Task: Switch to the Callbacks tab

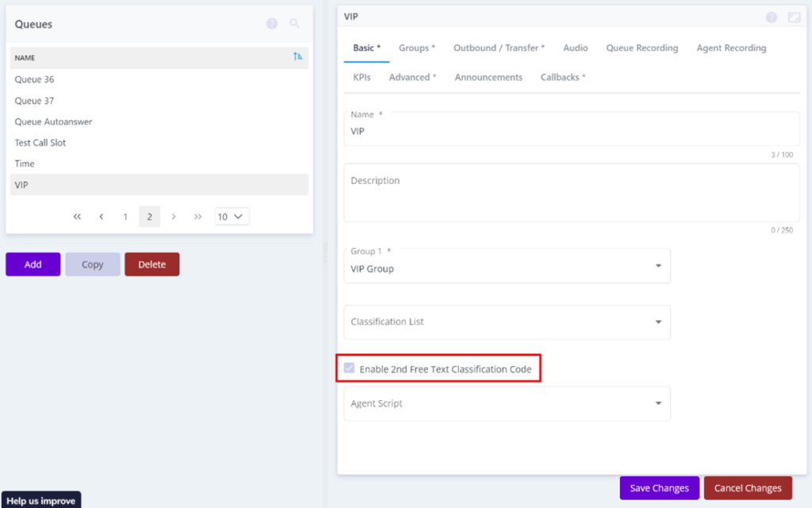Action: tap(563, 77)
